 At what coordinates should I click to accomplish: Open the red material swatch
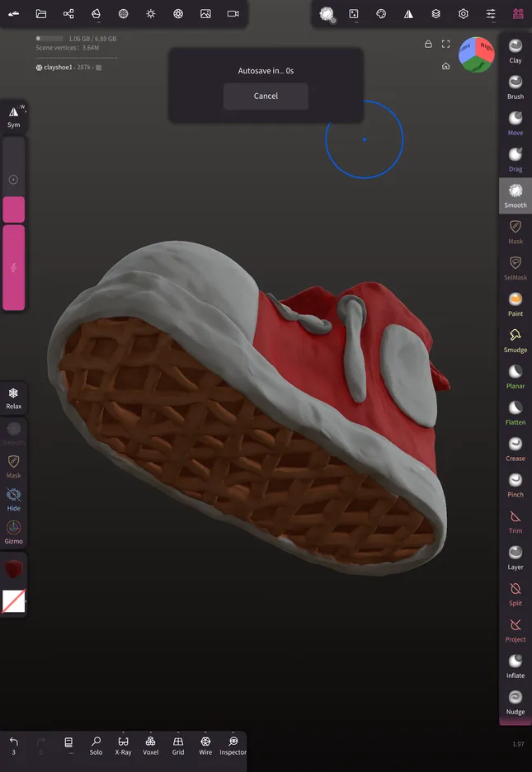pos(14,568)
